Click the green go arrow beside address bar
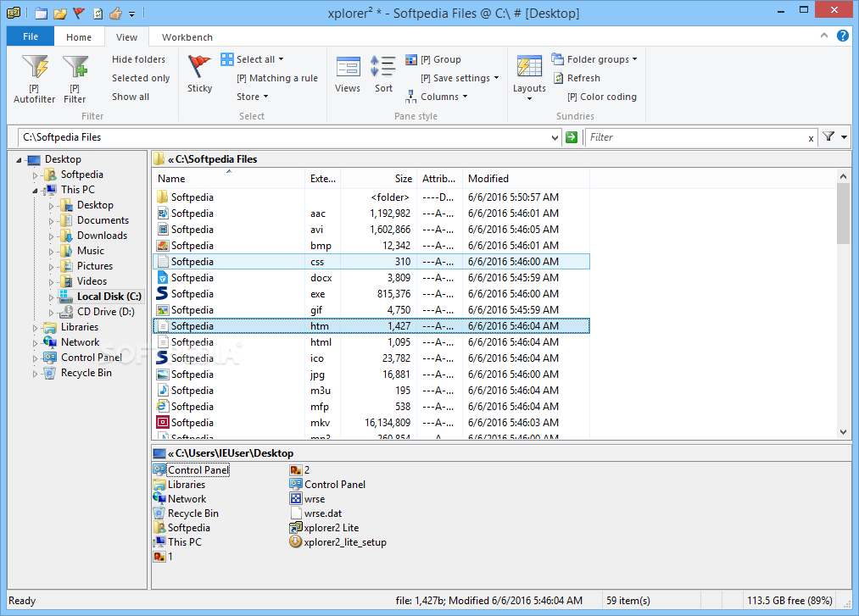 point(572,137)
